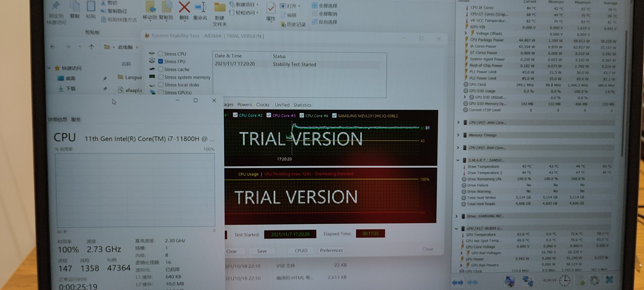Go up one folder with Explorer up arrow
This screenshot has width=644, height=290.
point(91,47)
